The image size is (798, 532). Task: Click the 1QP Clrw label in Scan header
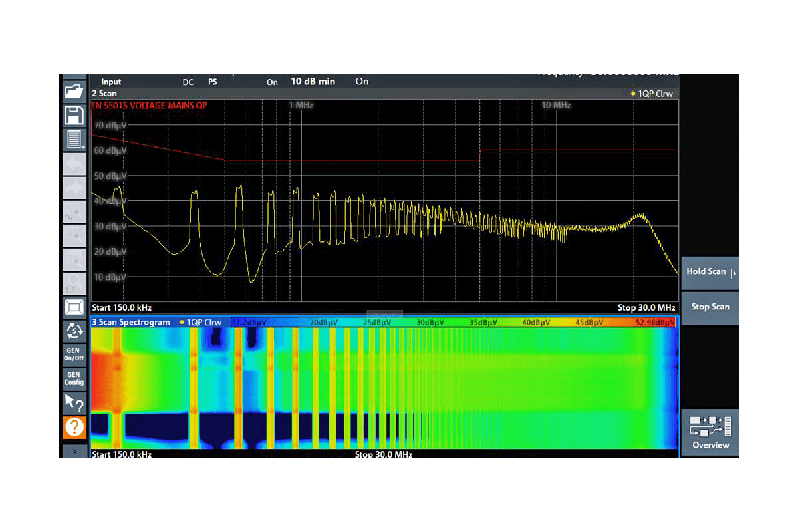pyautogui.click(x=656, y=94)
